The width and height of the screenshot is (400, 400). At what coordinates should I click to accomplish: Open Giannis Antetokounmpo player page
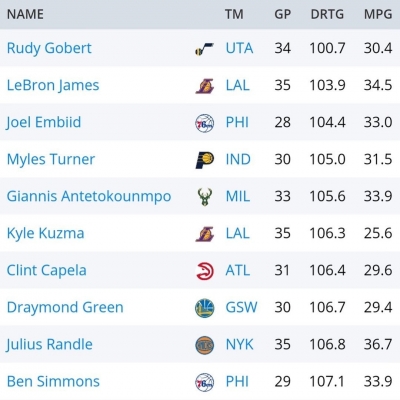coord(89,196)
